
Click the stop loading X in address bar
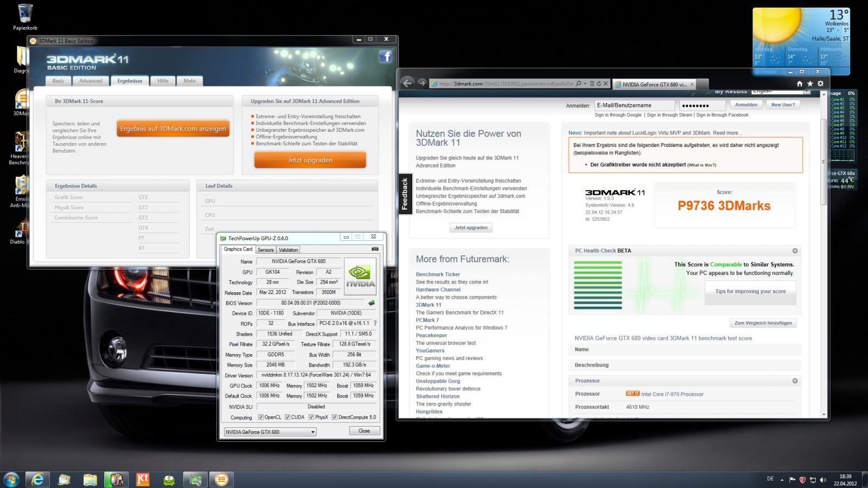[605, 84]
